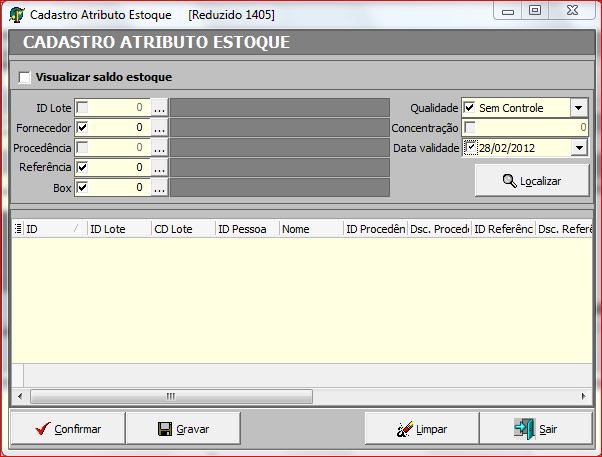
Task: Open the Data validade date picker dropdown
Action: [x=579, y=148]
